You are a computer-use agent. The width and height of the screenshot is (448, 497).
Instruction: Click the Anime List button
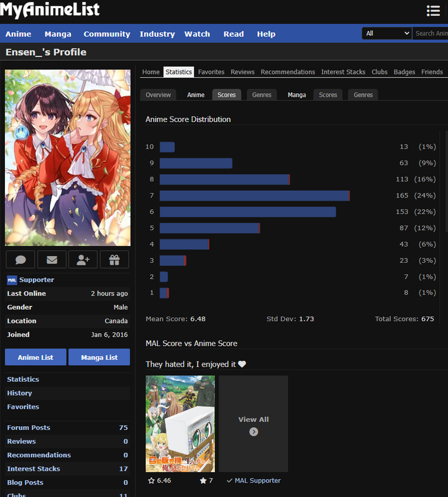tap(35, 357)
